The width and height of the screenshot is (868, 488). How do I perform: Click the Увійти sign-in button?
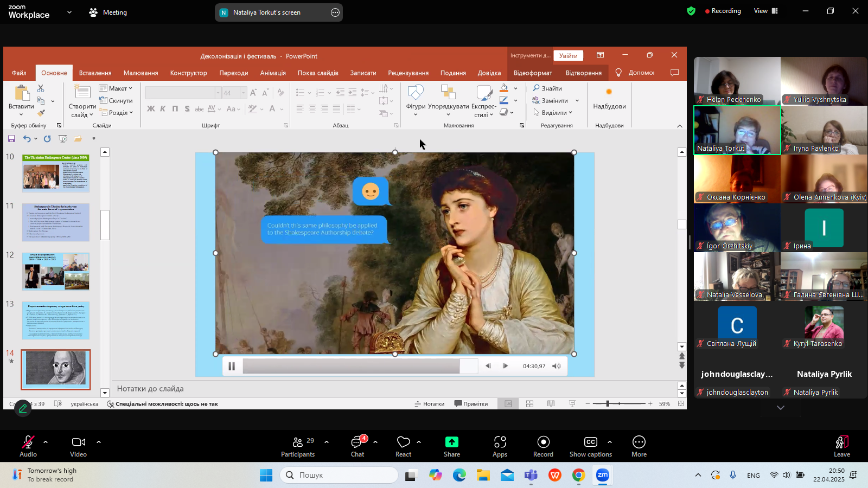(568, 55)
